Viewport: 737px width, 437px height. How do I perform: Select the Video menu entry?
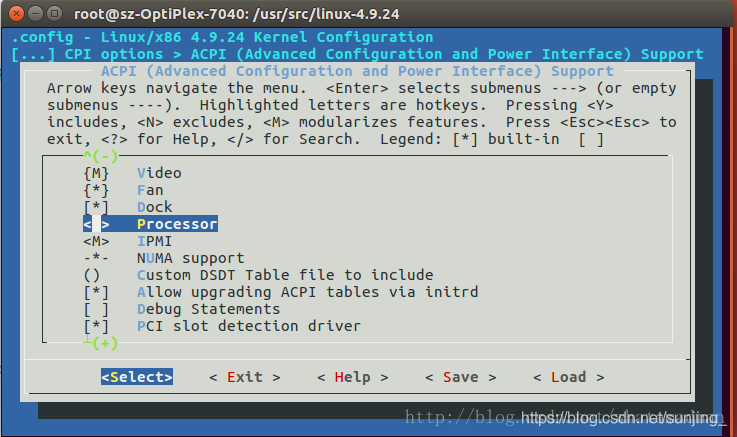(159, 173)
